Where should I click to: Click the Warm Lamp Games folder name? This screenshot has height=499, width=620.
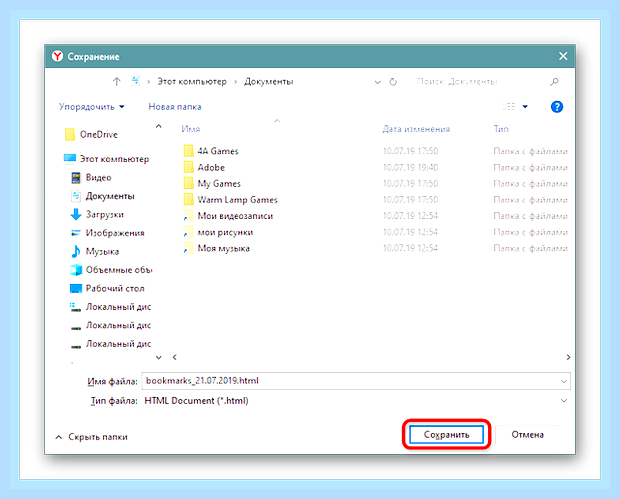click(238, 200)
